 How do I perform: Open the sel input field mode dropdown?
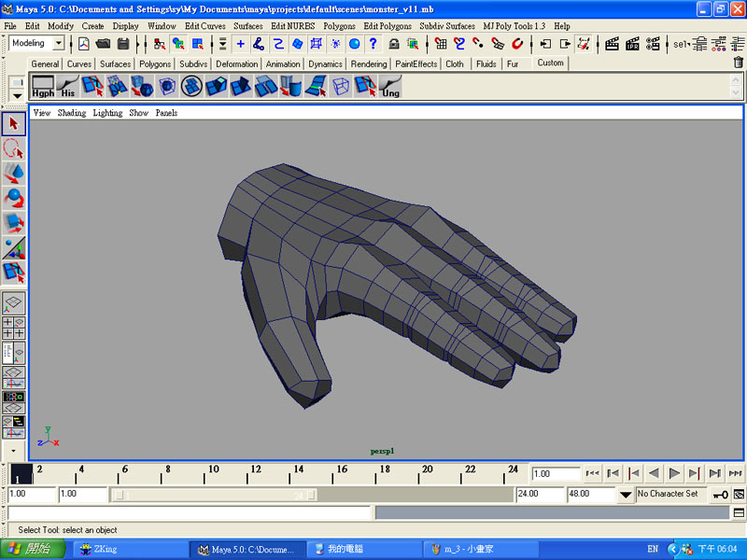683,44
